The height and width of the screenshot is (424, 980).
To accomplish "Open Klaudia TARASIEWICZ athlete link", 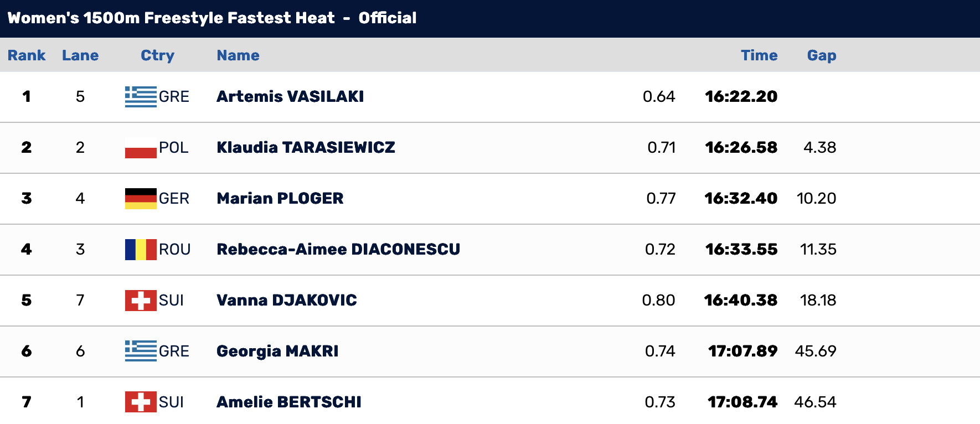I will pos(306,147).
